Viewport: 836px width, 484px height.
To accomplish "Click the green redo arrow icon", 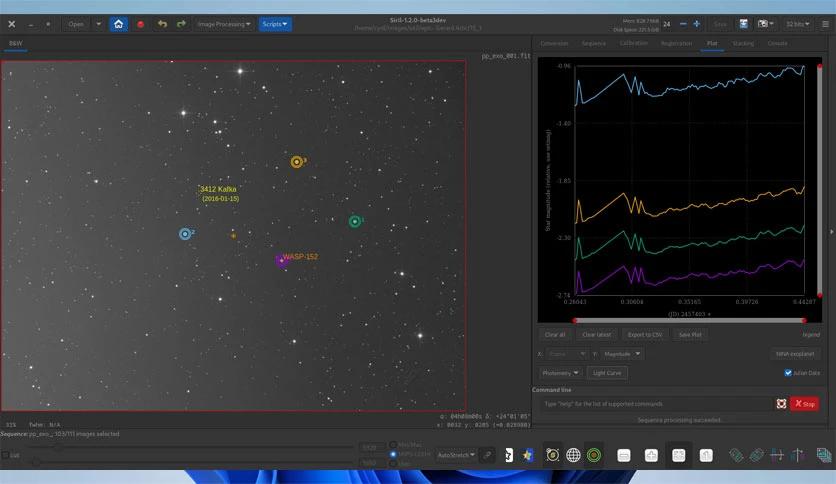I will 181,24.
